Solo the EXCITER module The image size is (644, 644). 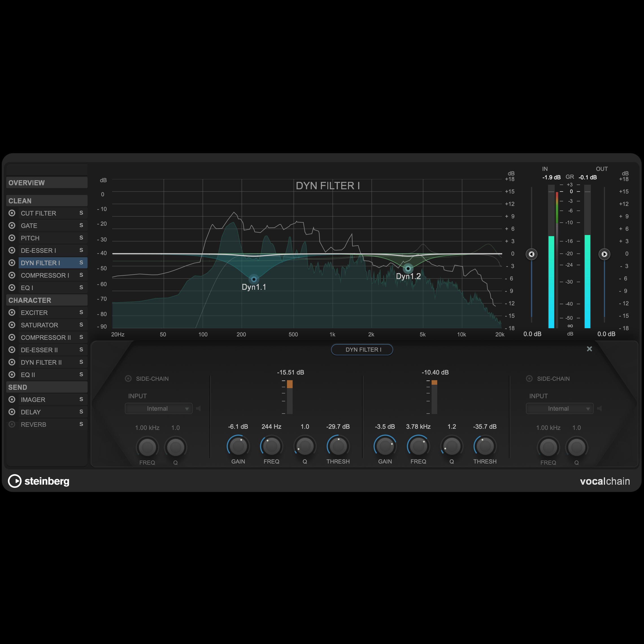pyautogui.click(x=81, y=312)
